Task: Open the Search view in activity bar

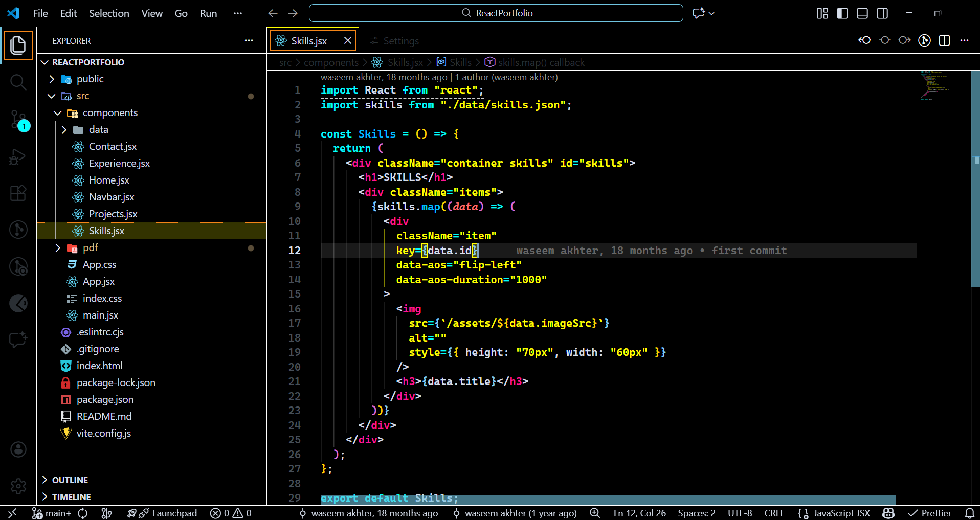Action: [x=18, y=82]
